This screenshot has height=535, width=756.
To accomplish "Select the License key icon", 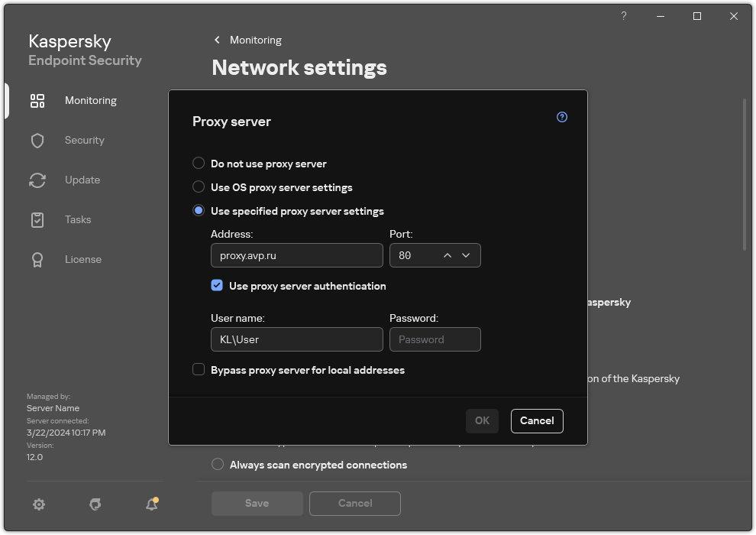I will tap(37, 259).
